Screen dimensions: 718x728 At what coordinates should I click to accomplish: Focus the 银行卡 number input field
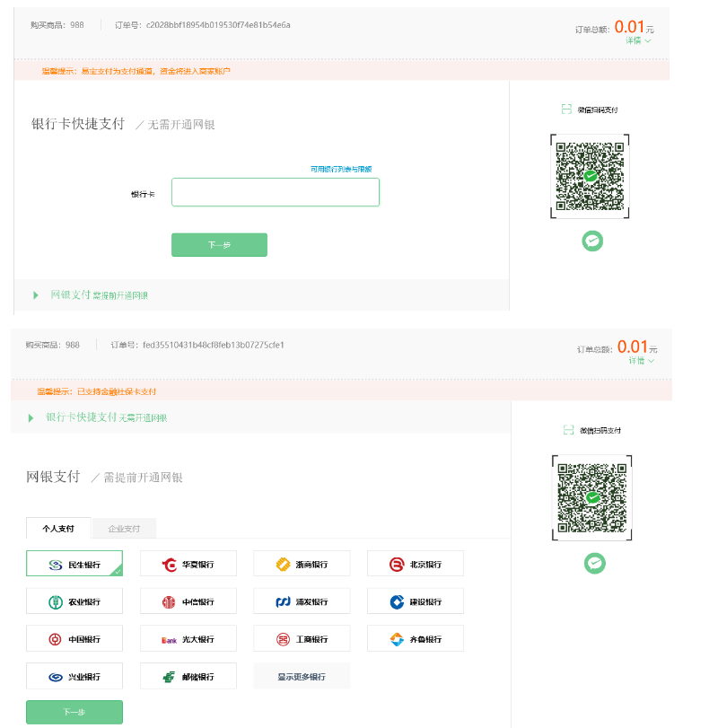276,192
